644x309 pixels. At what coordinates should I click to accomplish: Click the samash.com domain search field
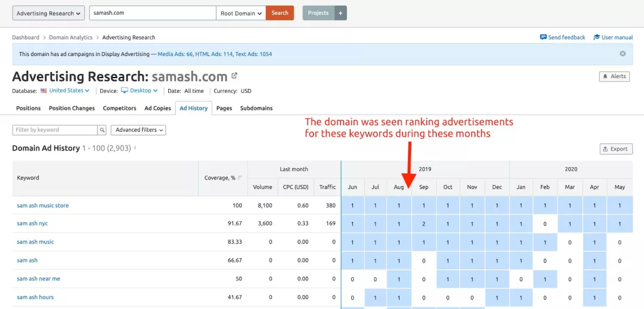coord(153,13)
